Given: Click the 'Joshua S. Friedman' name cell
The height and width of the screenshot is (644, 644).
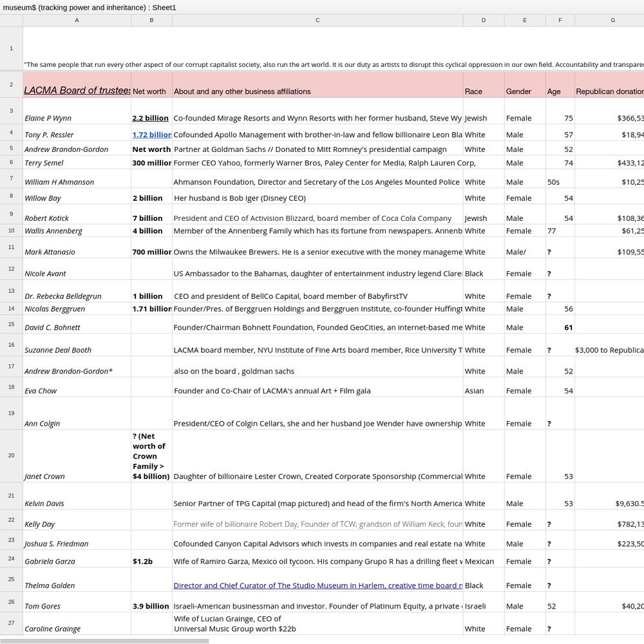Looking at the screenshot, I should coord(77,540).
